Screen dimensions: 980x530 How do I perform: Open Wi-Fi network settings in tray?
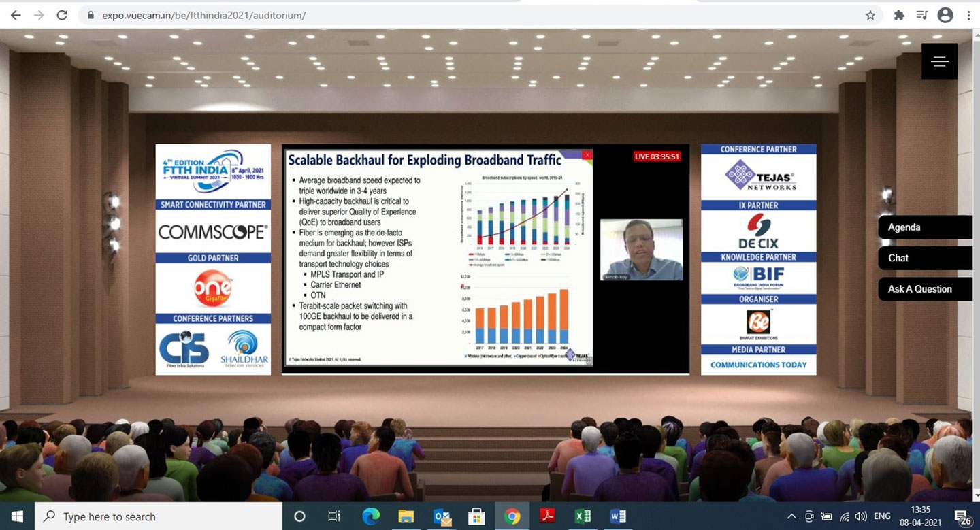(x=845, y=516)
